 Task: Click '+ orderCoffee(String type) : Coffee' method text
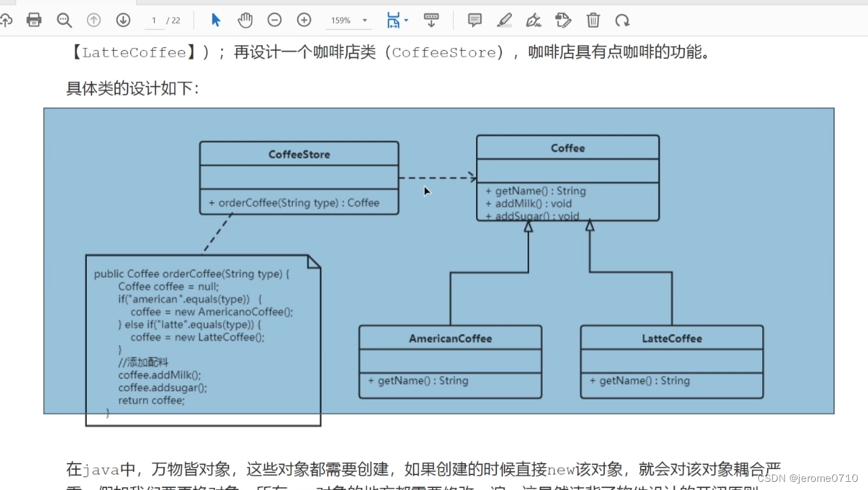click(294, 203)
